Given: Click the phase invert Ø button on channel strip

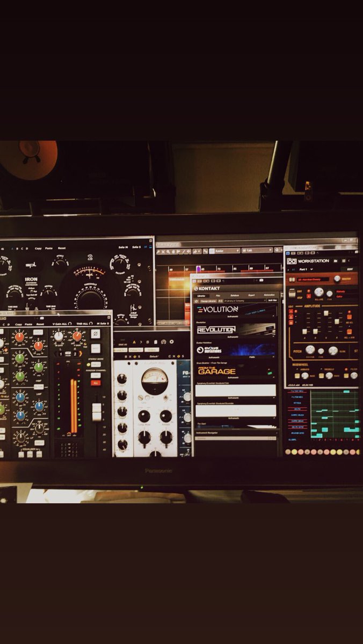Looking at the screenshot, I should click(96, 334).
